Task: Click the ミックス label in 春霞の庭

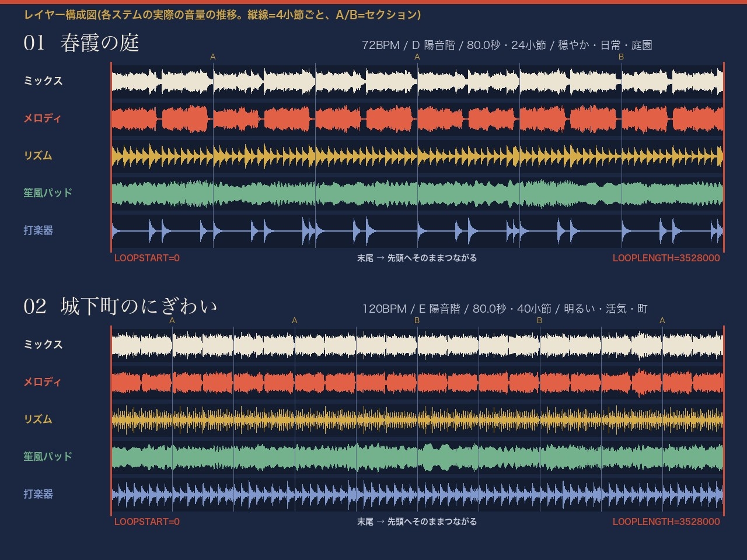Action: pos(43,81)
